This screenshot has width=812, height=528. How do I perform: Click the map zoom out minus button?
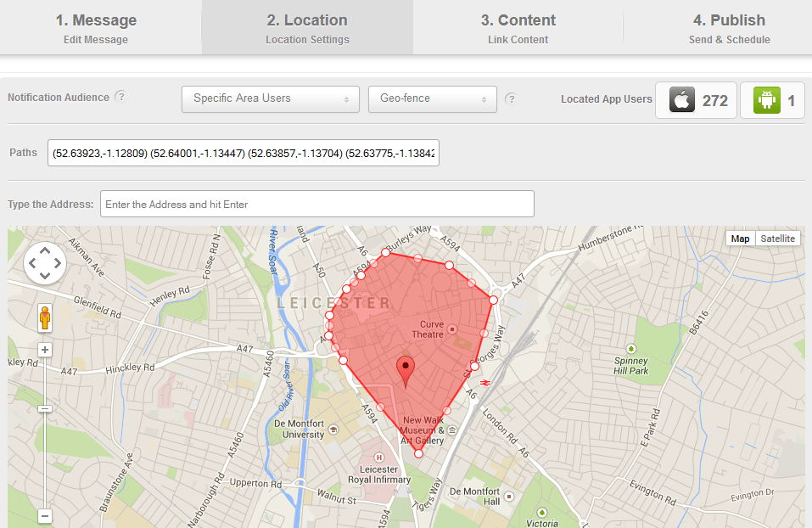coord(45,515)
